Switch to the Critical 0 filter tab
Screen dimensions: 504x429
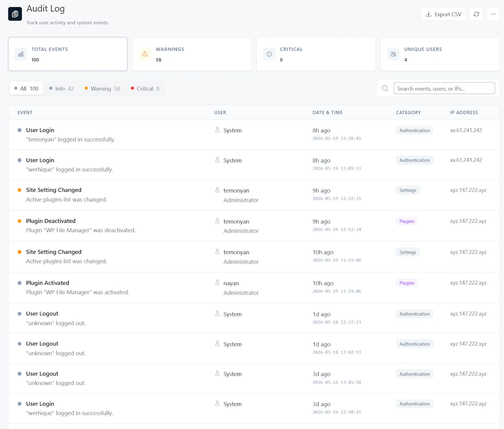[x=145, y=88]
